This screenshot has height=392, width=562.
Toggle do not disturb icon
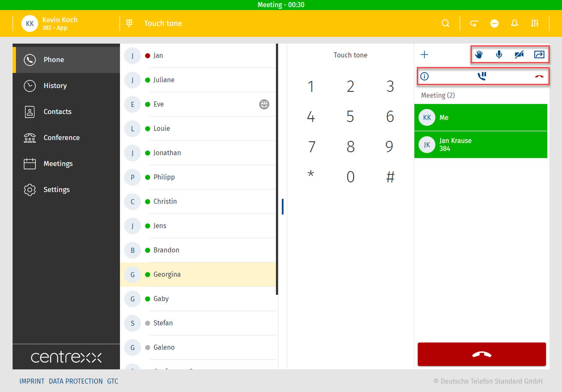tap(494, 23)
